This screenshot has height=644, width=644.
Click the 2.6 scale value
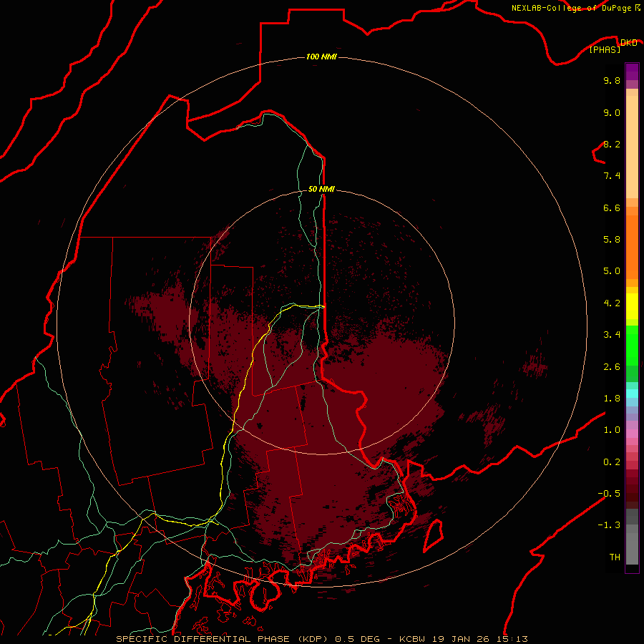(612, 367)
